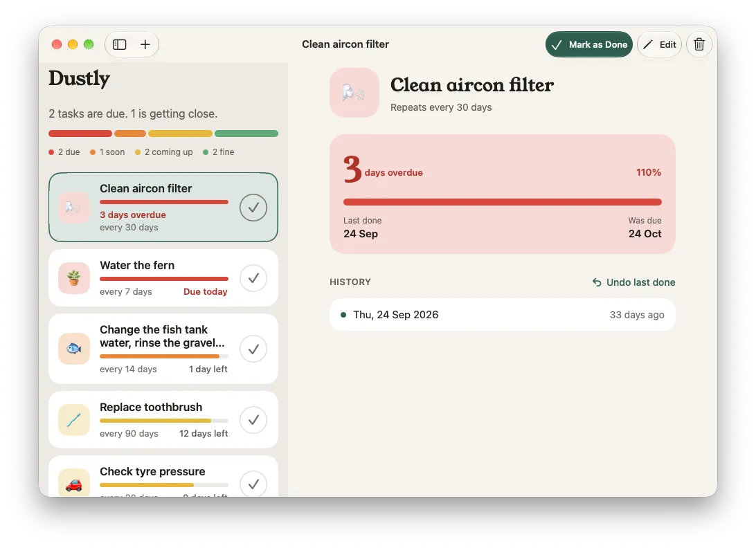
Task: Click the red due segment of summary bar
Action: (x=80, y=134)
